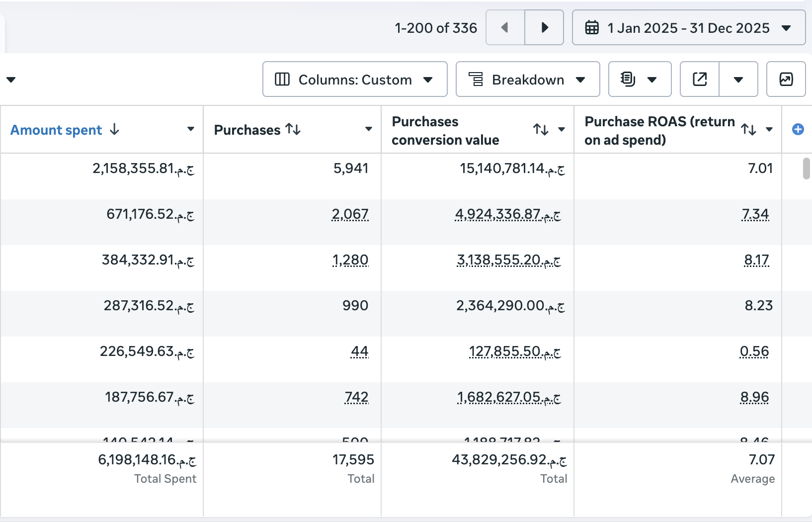812x522 pixels.
Task: Open the charts view icon button
Action: (786, 79)
